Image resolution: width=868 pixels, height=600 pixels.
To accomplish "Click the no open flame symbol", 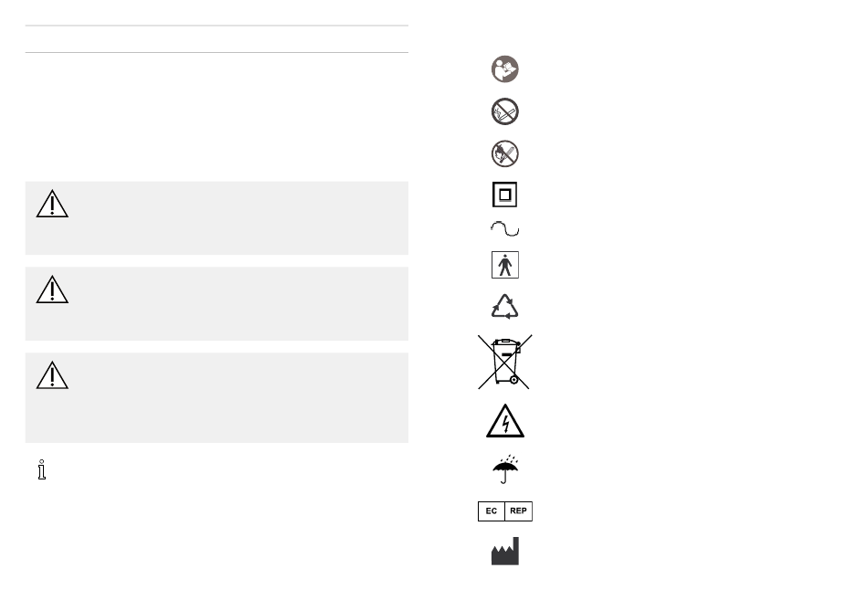I will pyautogui.click(x=505, y=153).
